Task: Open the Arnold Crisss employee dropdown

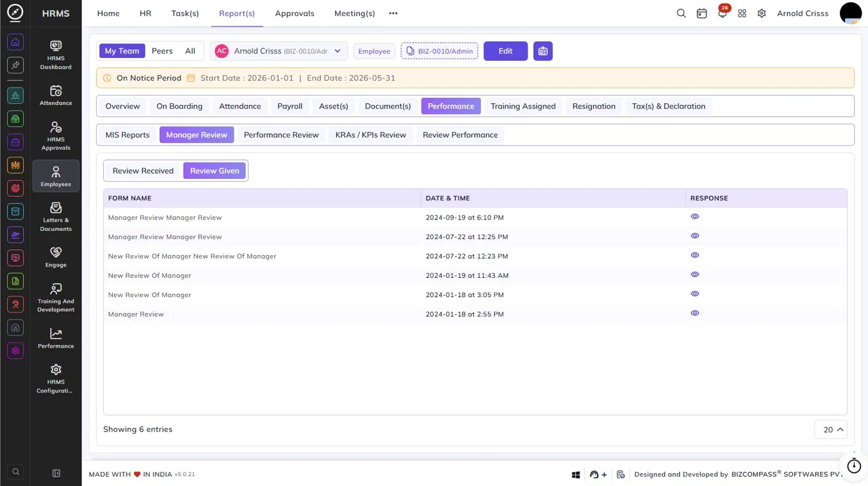Action: pos(279,51)
